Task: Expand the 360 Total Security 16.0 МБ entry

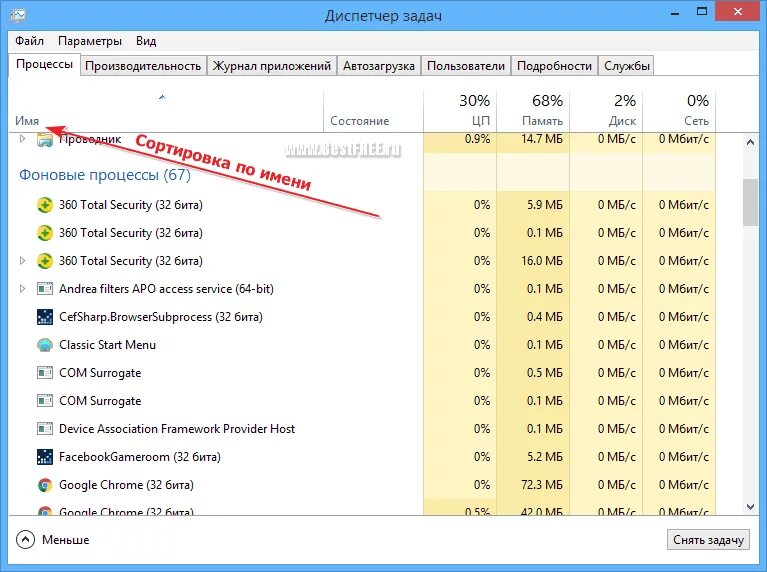Action: pos(23,261)
